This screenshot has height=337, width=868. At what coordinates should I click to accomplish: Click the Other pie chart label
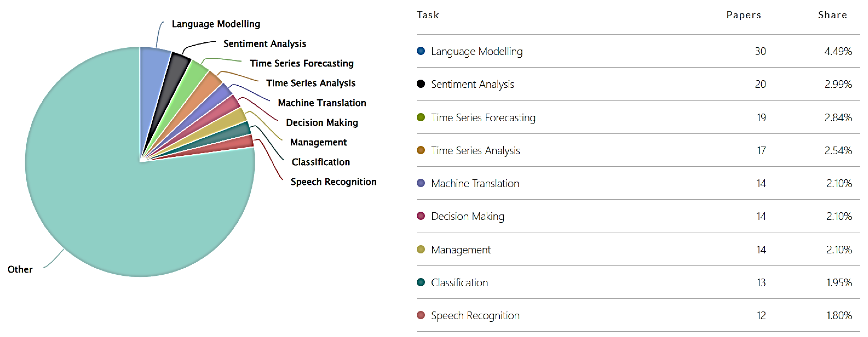pos(20,269)
